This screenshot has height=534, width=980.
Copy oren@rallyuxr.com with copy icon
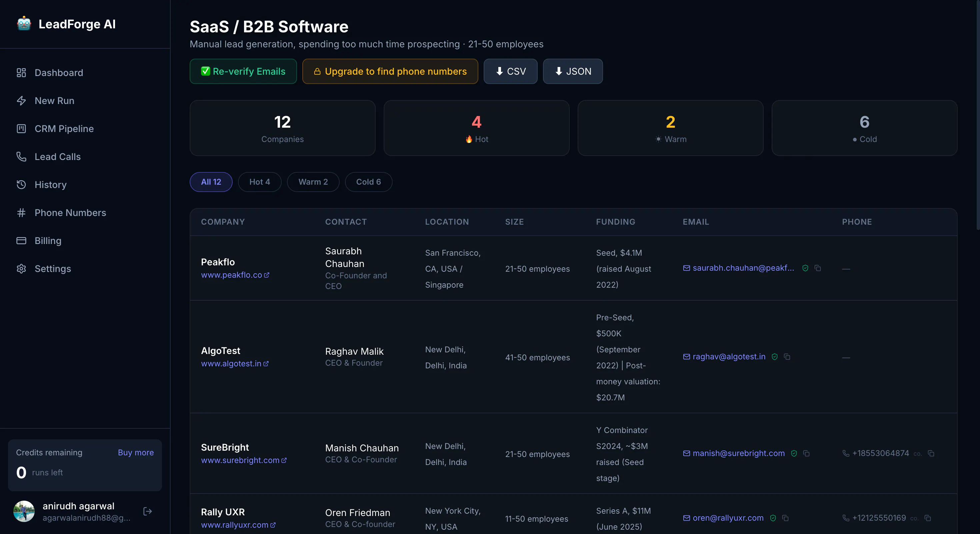pyautogui.click(x=785, y=518)
